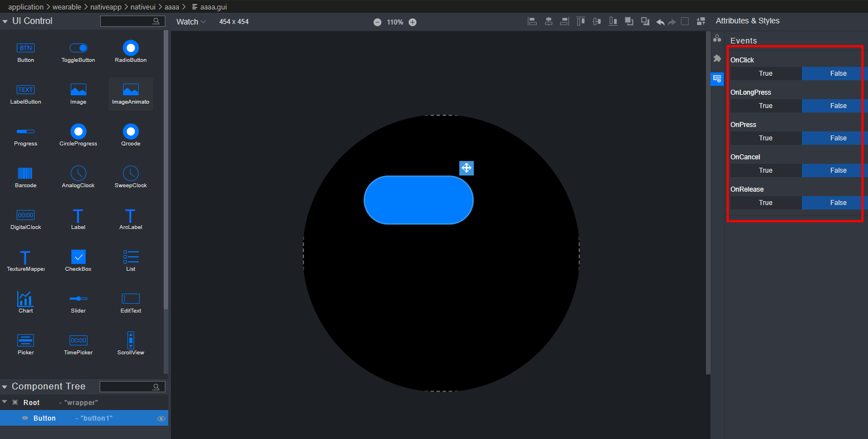Click the blue button on watch canvas
Screen dimensions: 868x439
[418, 200]
